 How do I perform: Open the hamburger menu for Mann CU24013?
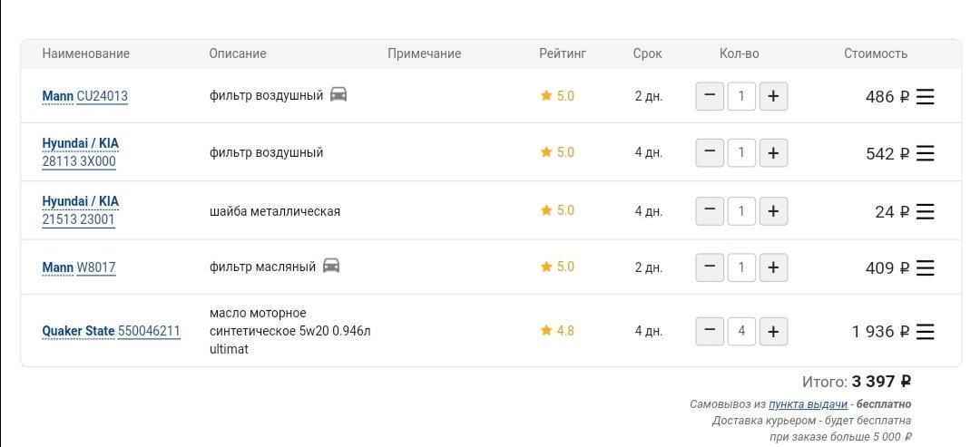pos(925,97)
